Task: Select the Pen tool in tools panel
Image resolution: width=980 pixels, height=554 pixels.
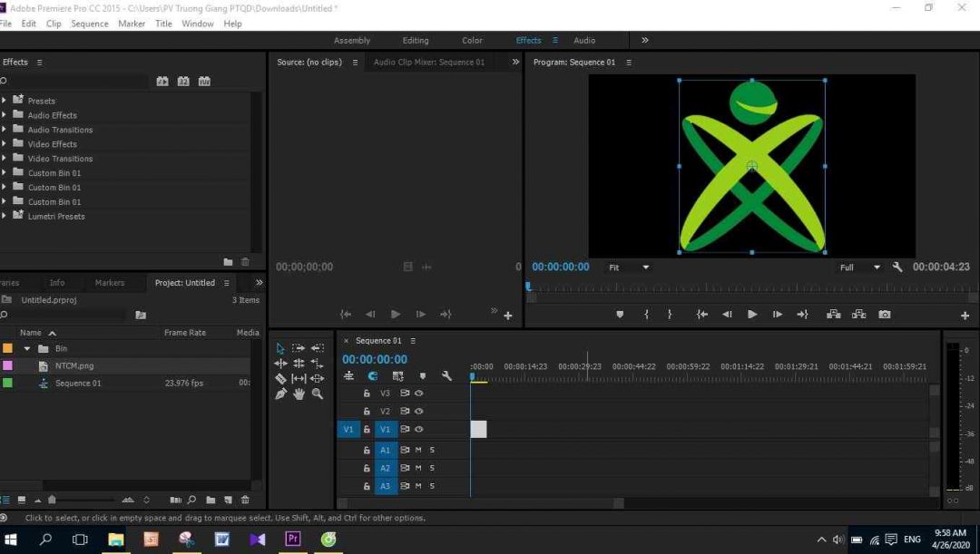Action: (280, 394)
